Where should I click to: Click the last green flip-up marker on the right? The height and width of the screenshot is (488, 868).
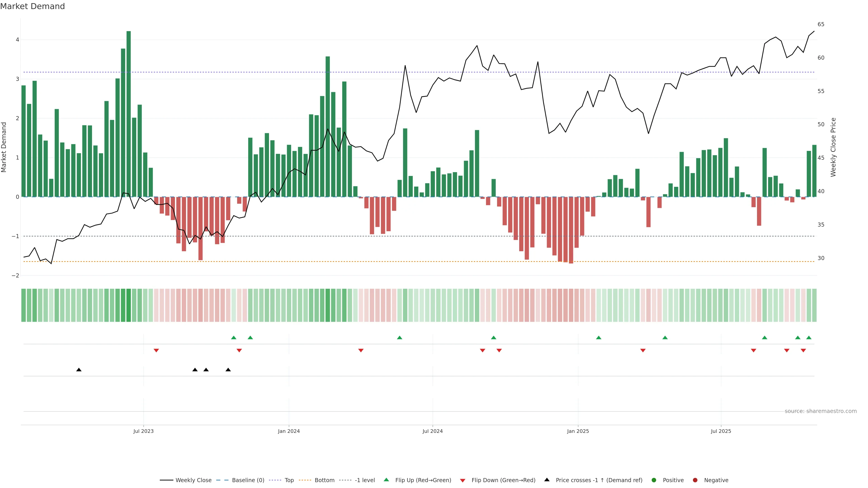[x=809, y=338]
